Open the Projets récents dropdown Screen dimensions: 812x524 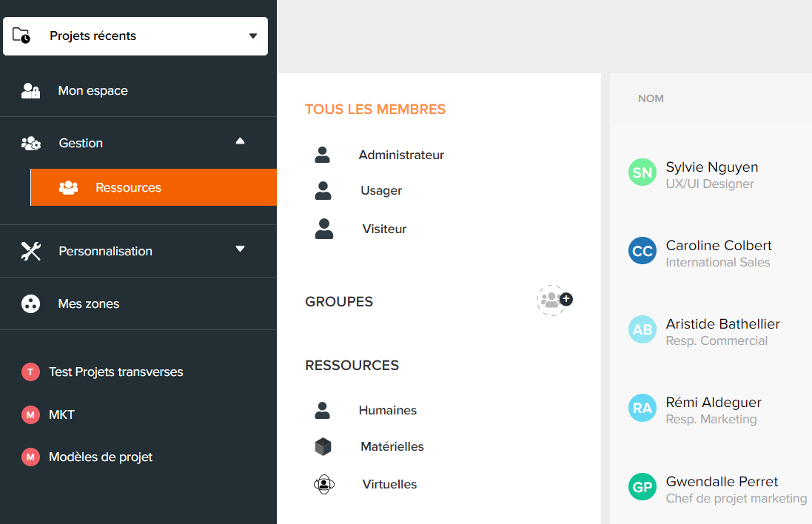tap(135, 36)
